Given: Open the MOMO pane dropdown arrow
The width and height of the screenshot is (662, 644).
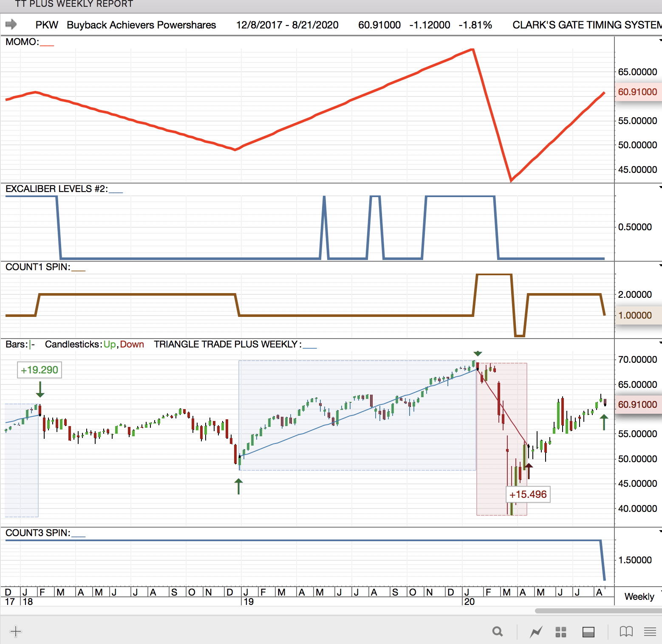Looking at the screenshot, I should coord(660,40).
